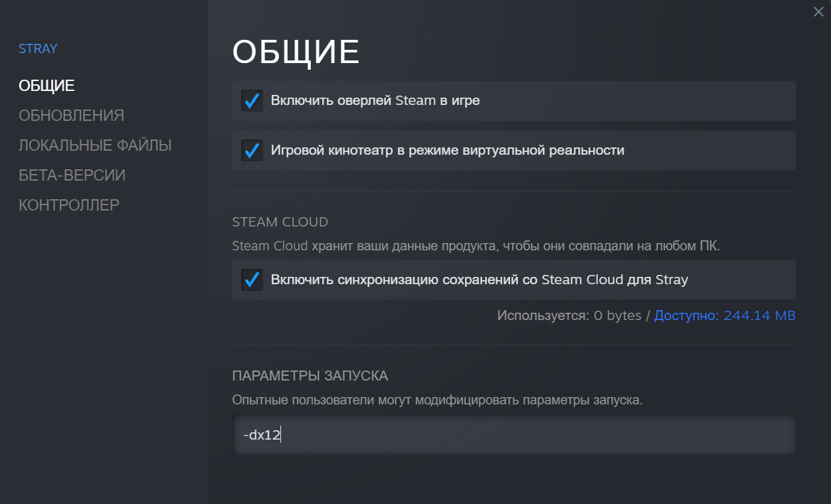Toggle the Steam overlay checkbox

click(x=252, y=101)
